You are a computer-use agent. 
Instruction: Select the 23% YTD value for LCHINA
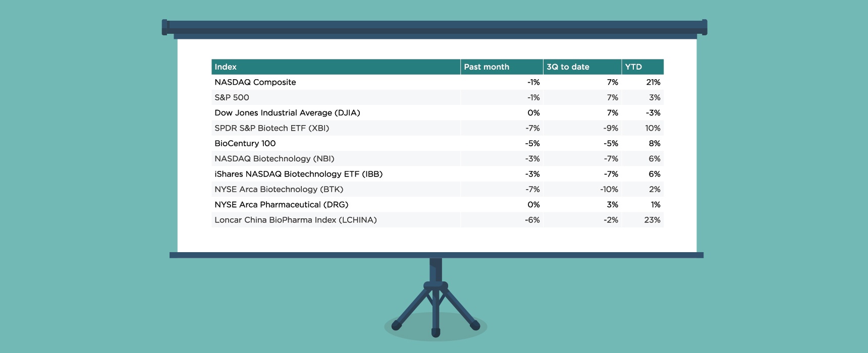(652, 220)
